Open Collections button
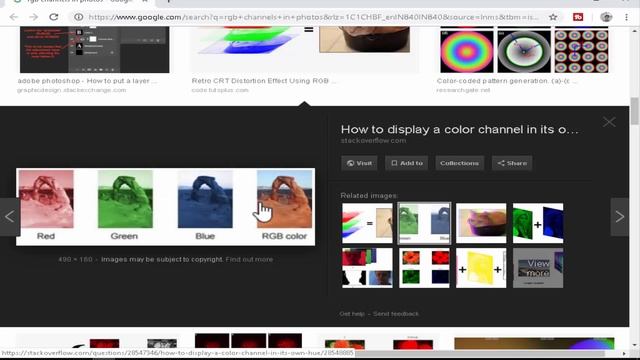 pos(459,163)
